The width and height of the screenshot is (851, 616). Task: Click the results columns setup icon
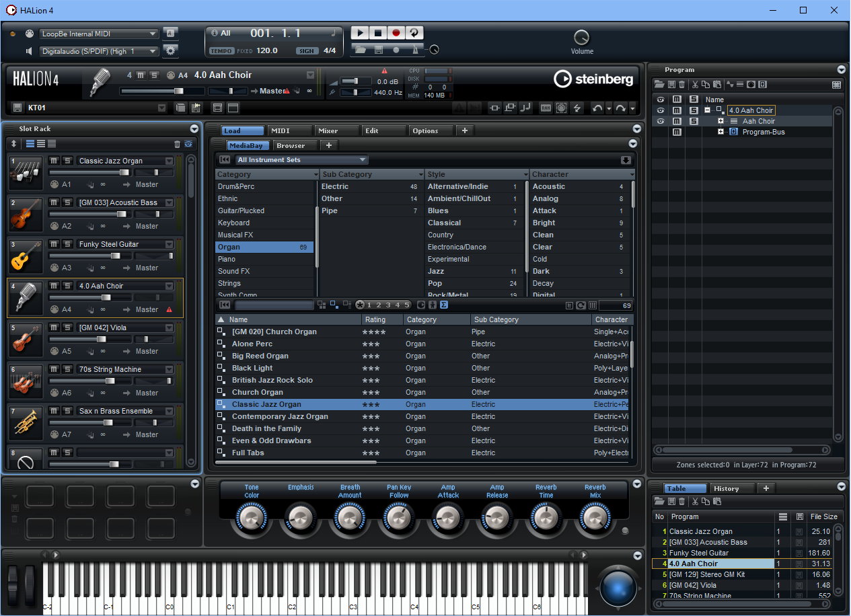tap(592, 306)
